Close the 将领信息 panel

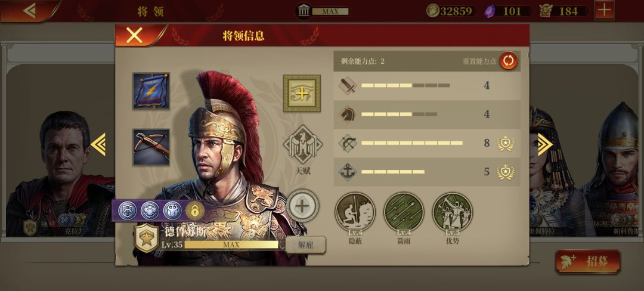134,36
